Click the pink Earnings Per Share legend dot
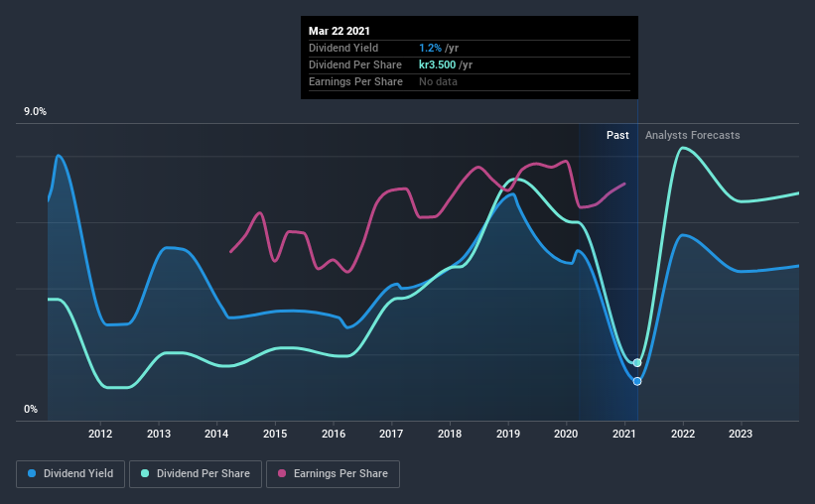Viewport: 815px width, 504px height. (283, 474)
